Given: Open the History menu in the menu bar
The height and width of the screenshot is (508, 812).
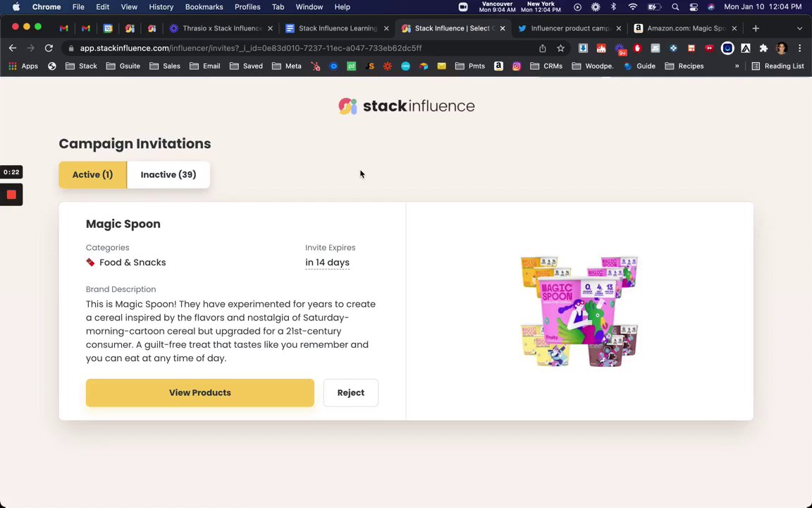Looking at the screenshot, I should (161, 7).
